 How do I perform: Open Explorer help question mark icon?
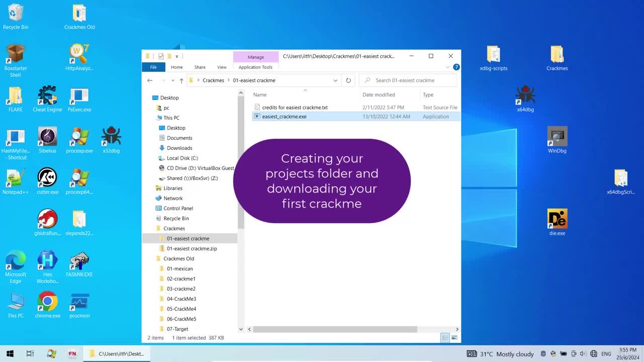click(x=456, y=67)
